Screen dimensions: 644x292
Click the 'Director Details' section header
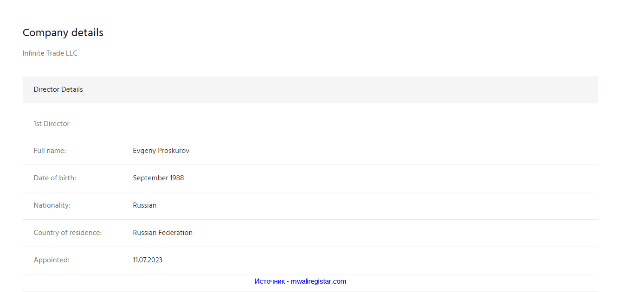[310, 89]
